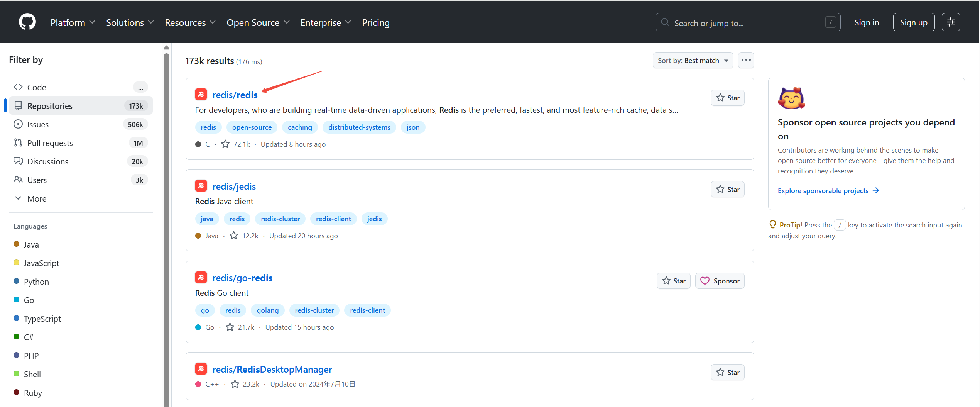The width and height of the screenshot is (980, 407).
Task: Click the GitHub logo icon
Action: pyautogui.click(x=27, y=22)
